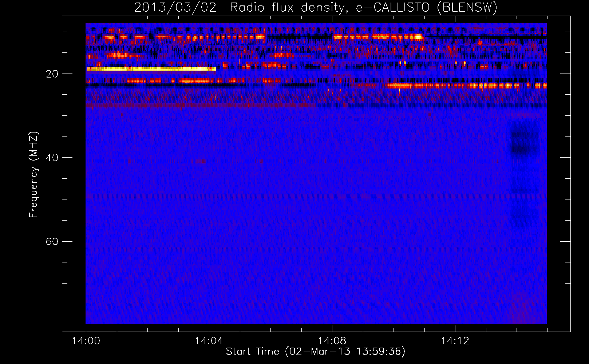Select the 'e-CALLISTO (BLENSW)' station label
This screenshot has height=364, width=589.
pos(427,8)
